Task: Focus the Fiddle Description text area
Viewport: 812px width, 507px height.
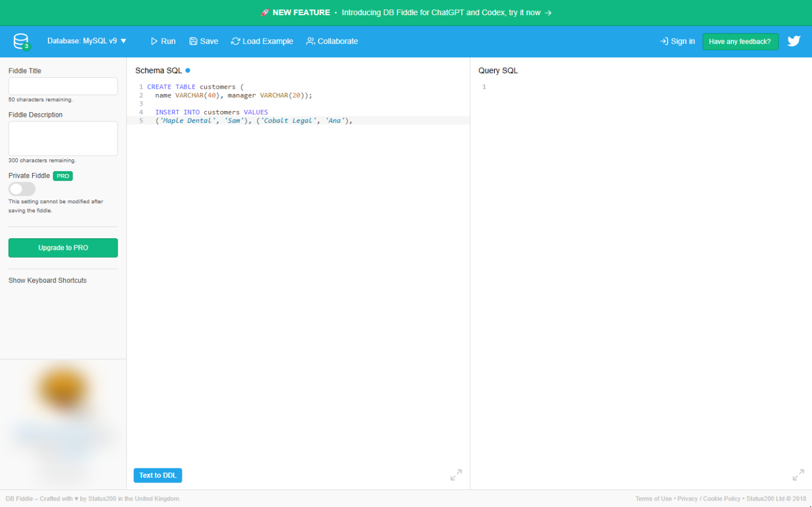Action: pyautogui.click(x=63, y=138)
